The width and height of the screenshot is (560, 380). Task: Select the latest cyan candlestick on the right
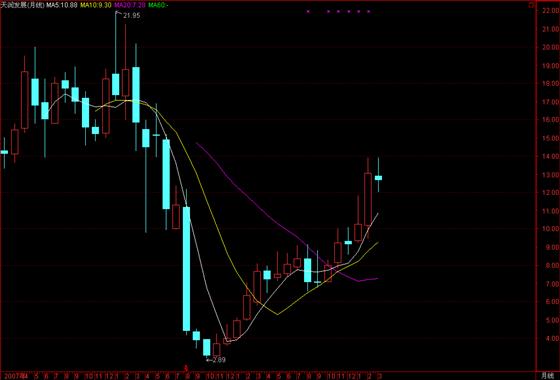(378, 178)
